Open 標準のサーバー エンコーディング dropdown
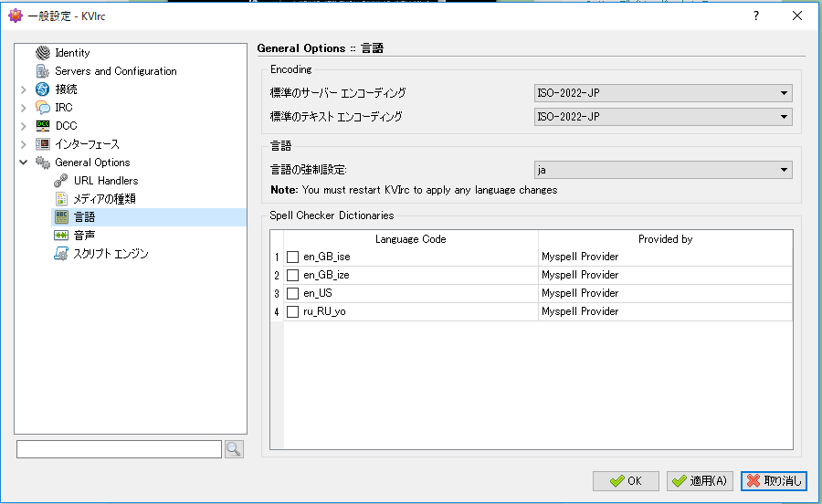Viewport: 822px width, 504px height. tap(663, 93)
